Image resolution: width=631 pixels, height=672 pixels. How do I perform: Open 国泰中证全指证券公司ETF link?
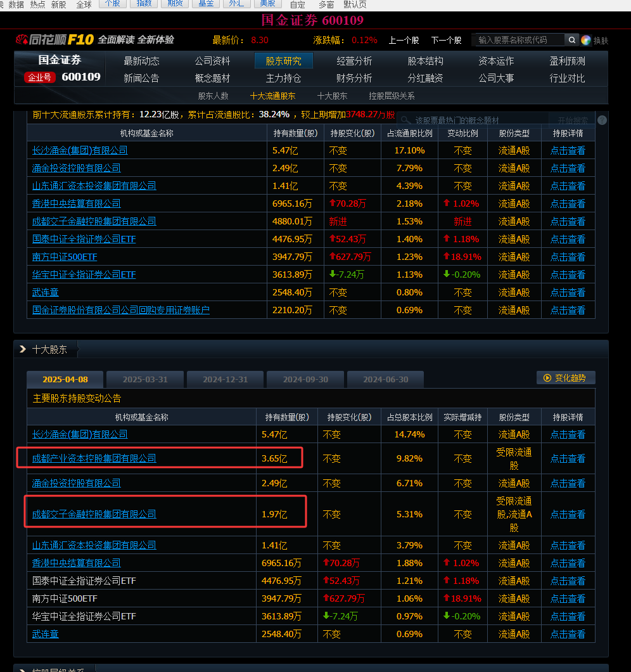pos(84,239)
